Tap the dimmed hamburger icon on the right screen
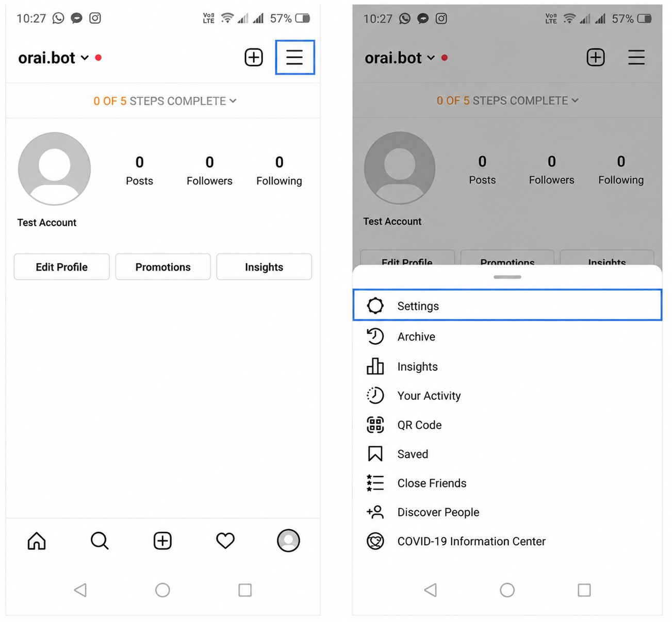This screenshot has width=672, height=622. 636,57
